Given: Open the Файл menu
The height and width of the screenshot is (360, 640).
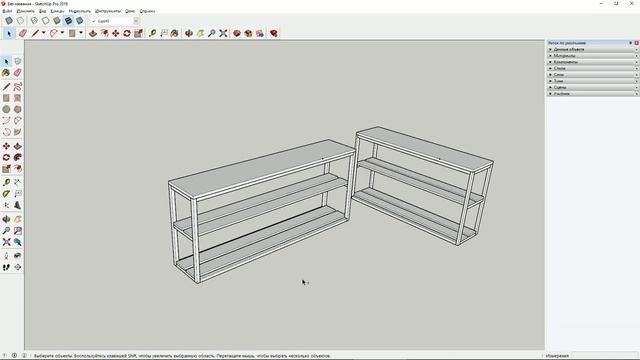Looking at the screenshot, I should (7, 11).
